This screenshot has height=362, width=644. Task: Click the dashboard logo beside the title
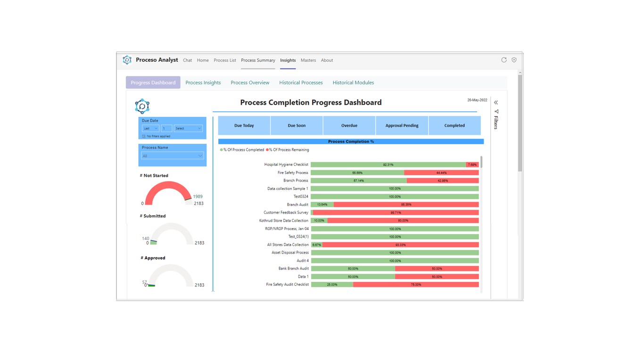point(142,106)
